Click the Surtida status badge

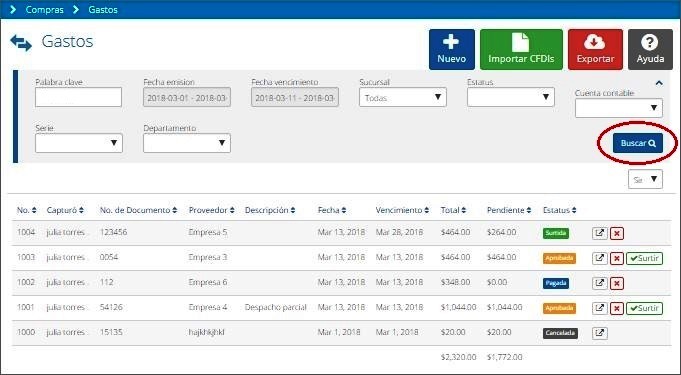click(x=555, y=233)
